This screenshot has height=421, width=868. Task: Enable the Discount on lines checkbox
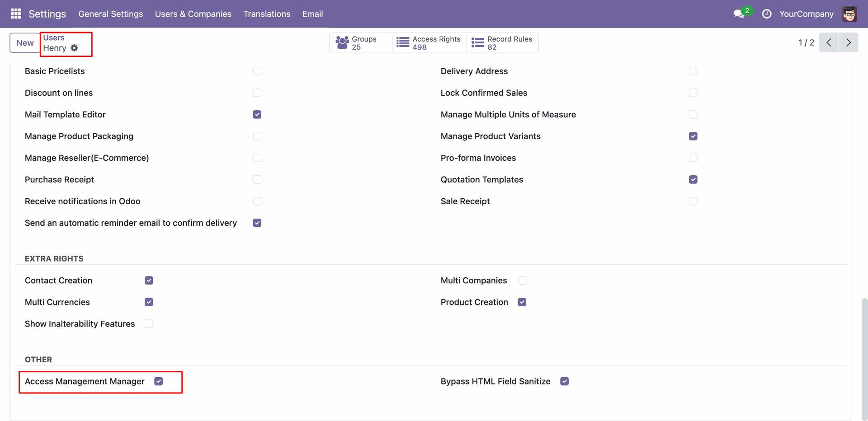pyautogui.click(x=257, y=93)
